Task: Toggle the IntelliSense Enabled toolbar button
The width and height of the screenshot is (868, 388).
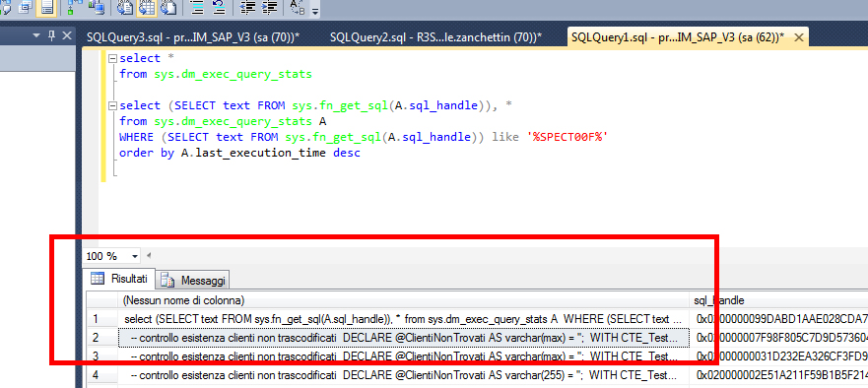Action: point(47,7)
